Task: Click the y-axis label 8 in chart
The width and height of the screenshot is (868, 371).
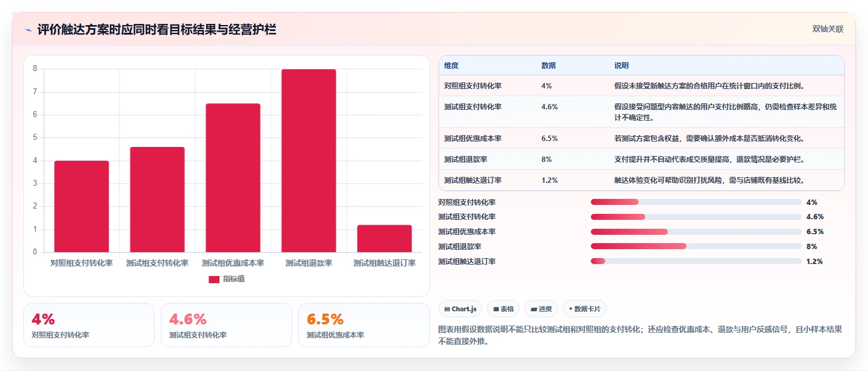Action: click(35, 69)
